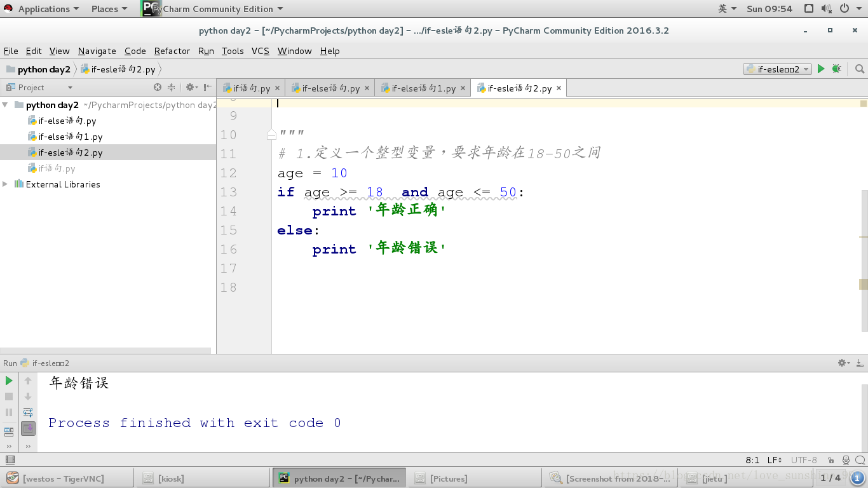This screenshot has width=868, height=488.
Task: Expand External Libraries node
Action: pyautogui.click(x=5, y=184)
